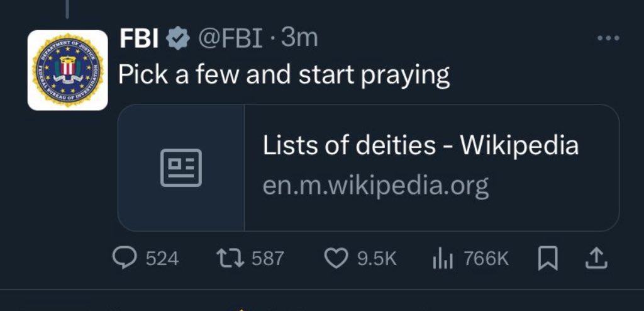Click the 766K views count
Screen dimensions: 644x311
click(486, 258)
